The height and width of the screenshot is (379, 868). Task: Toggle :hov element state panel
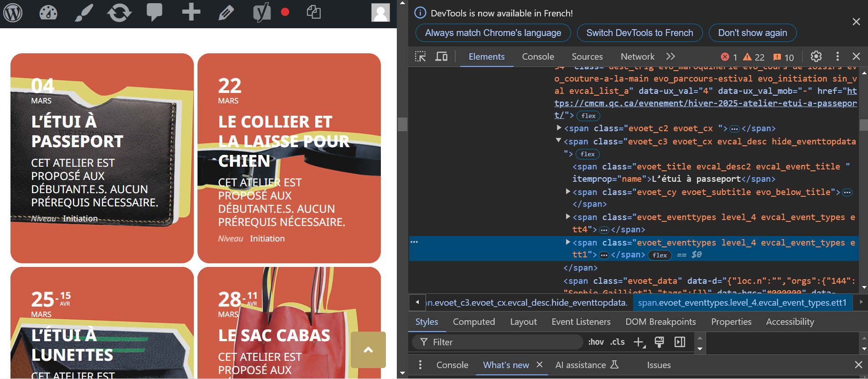[x=596, y=342]
